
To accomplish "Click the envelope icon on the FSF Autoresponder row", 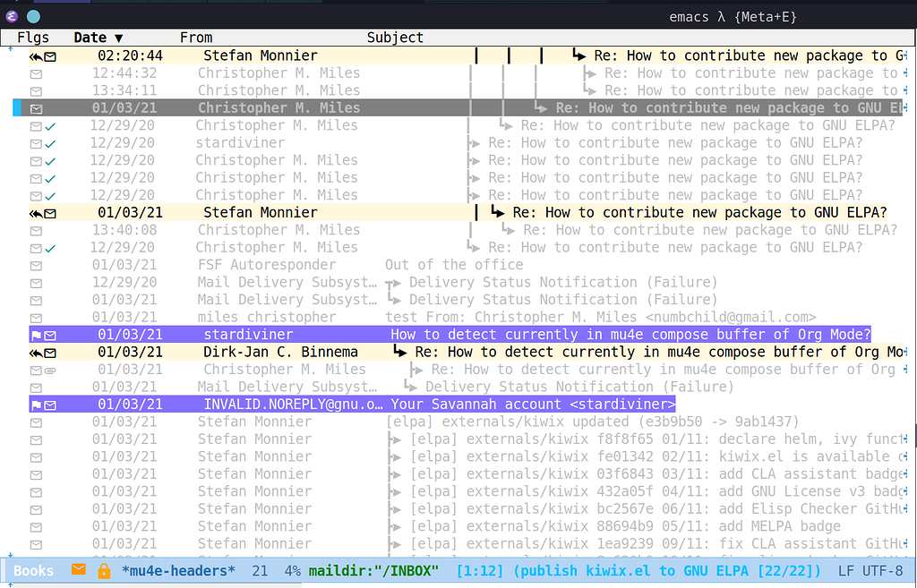I will (x=35, y=264).
